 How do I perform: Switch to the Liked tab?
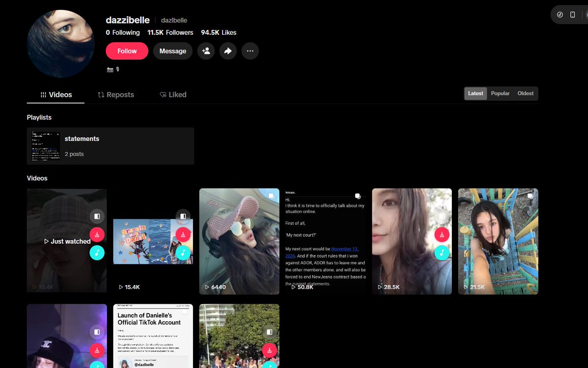[x=173, y=95]
